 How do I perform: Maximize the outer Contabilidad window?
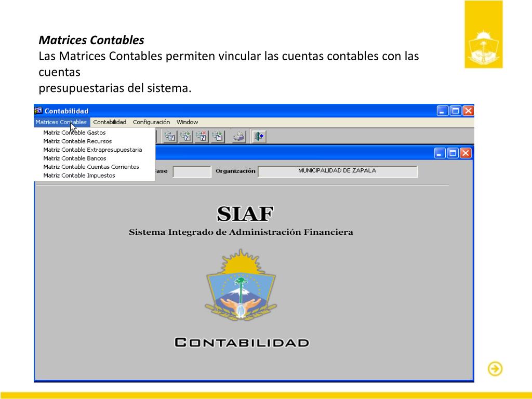(x=455, y=111)
